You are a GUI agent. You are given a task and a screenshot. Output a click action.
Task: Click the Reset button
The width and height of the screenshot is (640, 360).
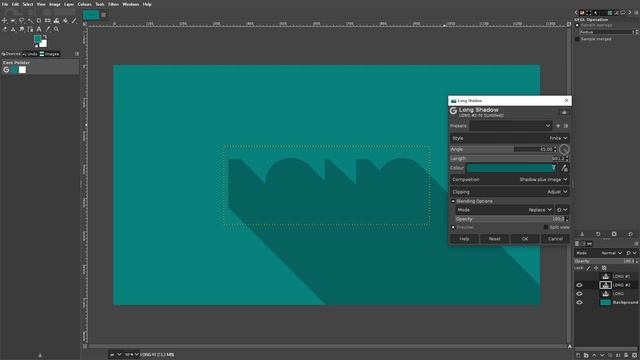tap(494, 239)
